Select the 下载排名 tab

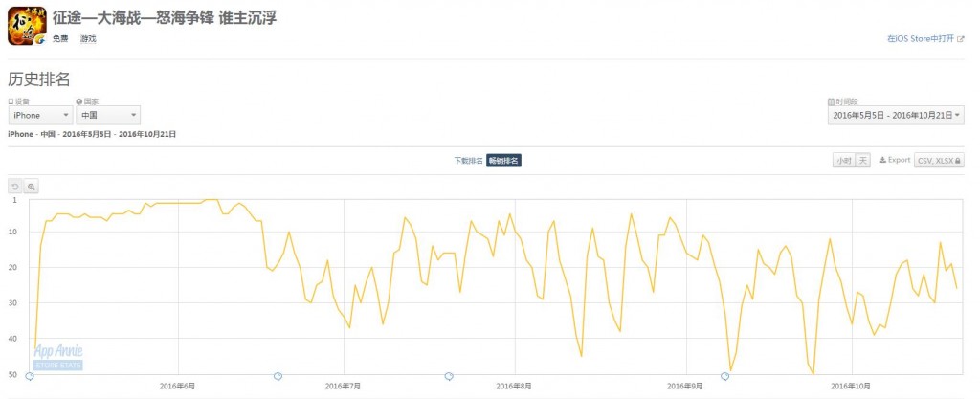[x=468, y=161]
